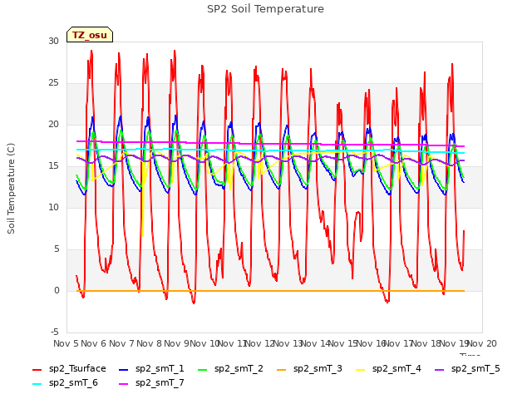
Task: Click cyan sp2_smT_6 legend color marker
Action: click(x=37, y=384)
